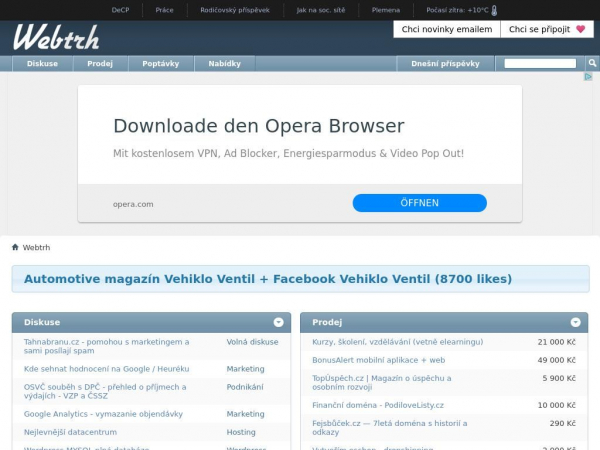The height and width of the screenshot is (450, 600).
Task: Open the Prodej nav tab
Action: click(100, 64)
